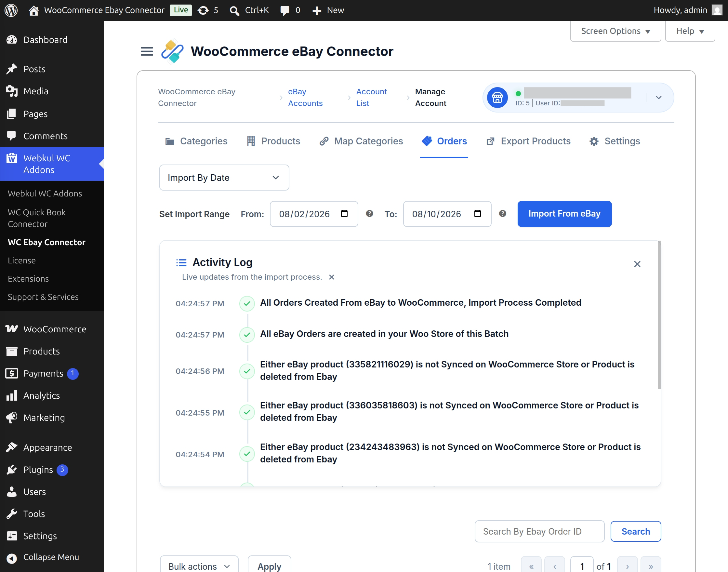Go to the next page of orders
The width and height of the screenshot is (728, 572).
point(627,565)
